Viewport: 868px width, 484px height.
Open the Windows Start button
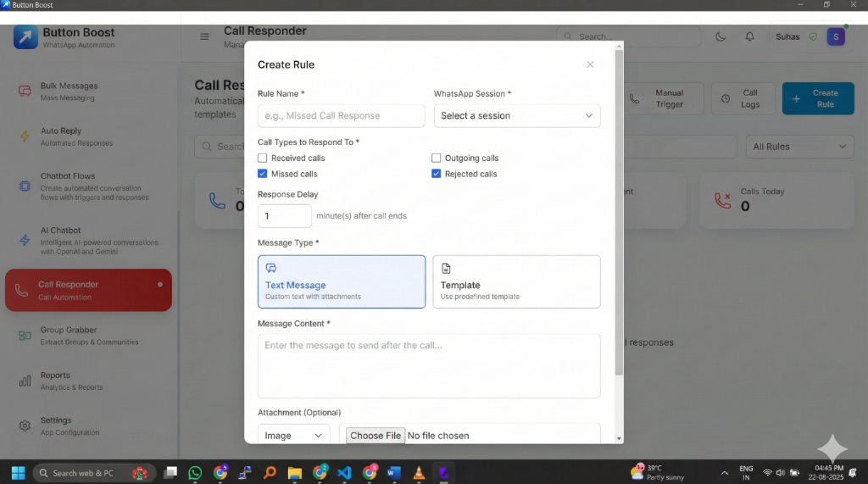(19, 473)
